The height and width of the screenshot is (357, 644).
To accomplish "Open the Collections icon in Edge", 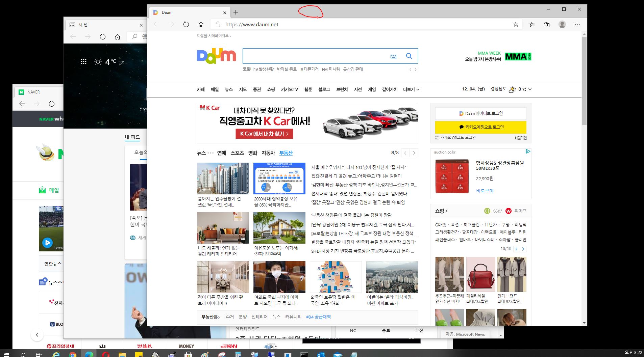I will [547, 24].
